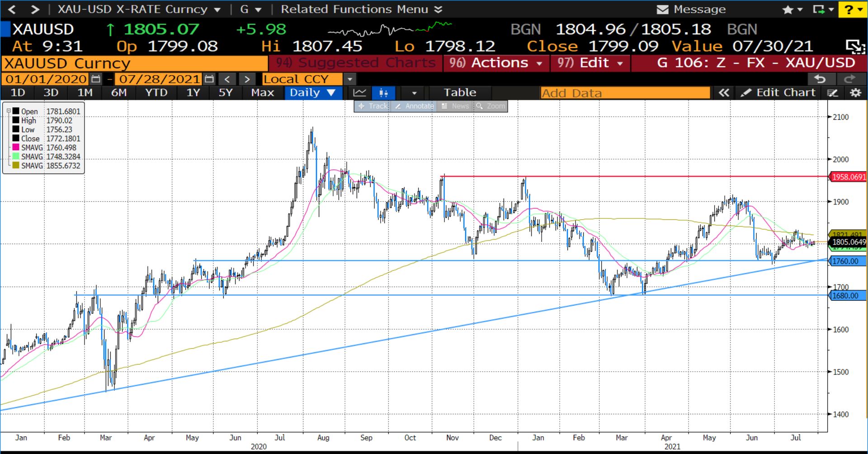Click the favorites star icon
This screenshot has width=868, height=454.
pos(788,9)
